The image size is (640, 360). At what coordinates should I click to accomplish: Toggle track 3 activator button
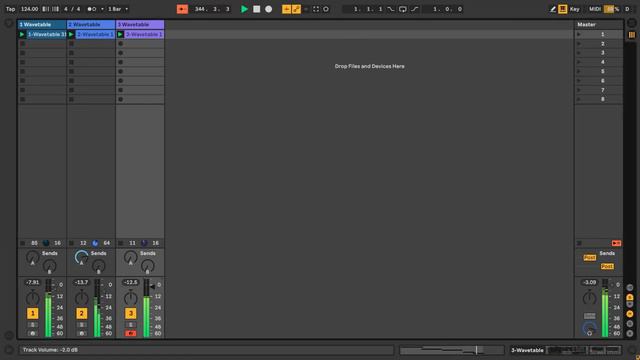click(131, 313)
